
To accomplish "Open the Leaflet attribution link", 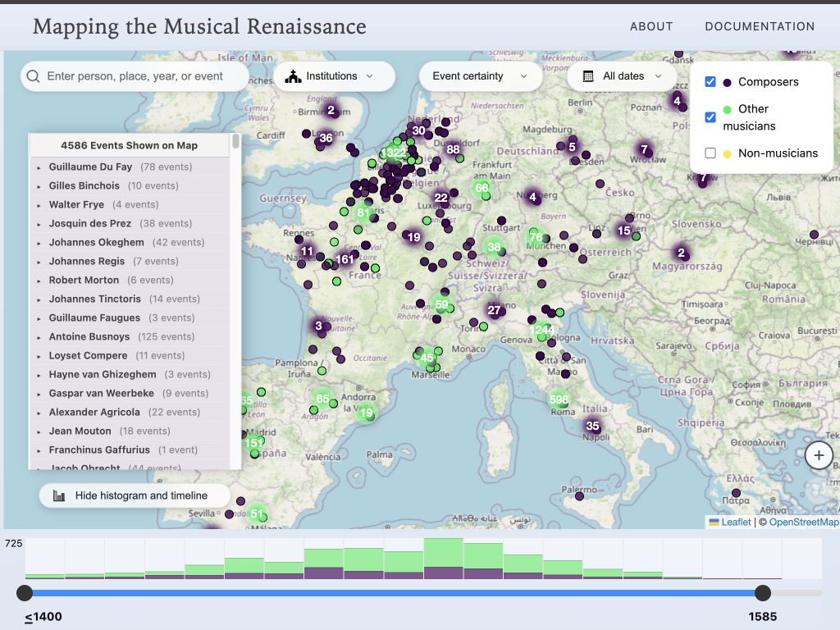I will 736,522.
